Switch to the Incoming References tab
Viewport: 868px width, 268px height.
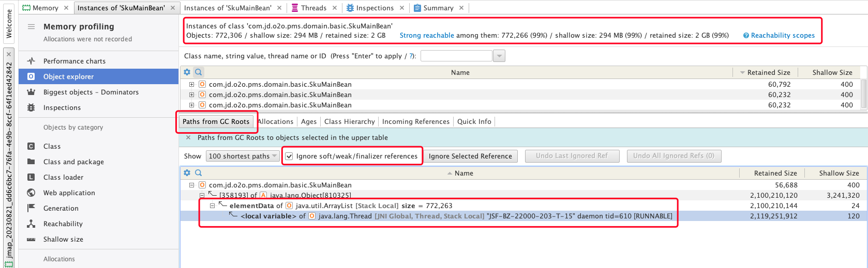(415, 121)
